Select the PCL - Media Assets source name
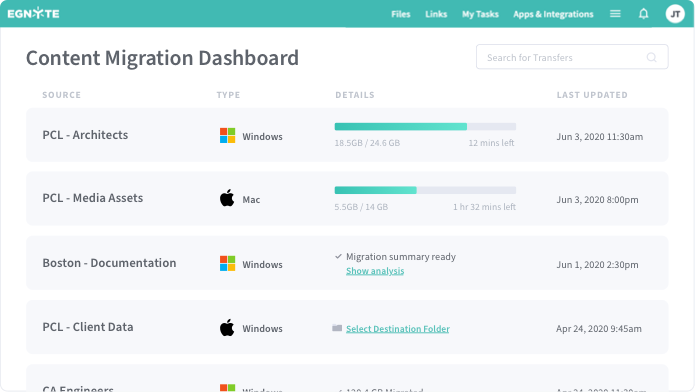Viewport: 695px width, 392px height. coord(93,198)
